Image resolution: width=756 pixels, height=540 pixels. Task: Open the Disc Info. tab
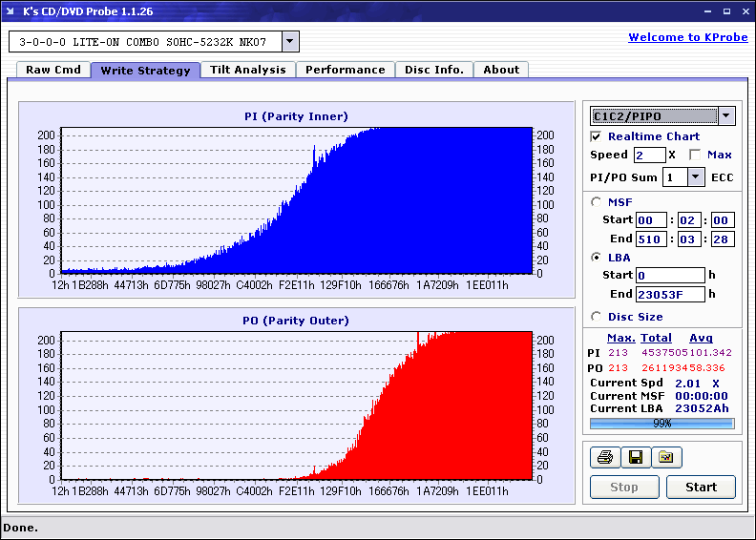(x=434, y=70)
